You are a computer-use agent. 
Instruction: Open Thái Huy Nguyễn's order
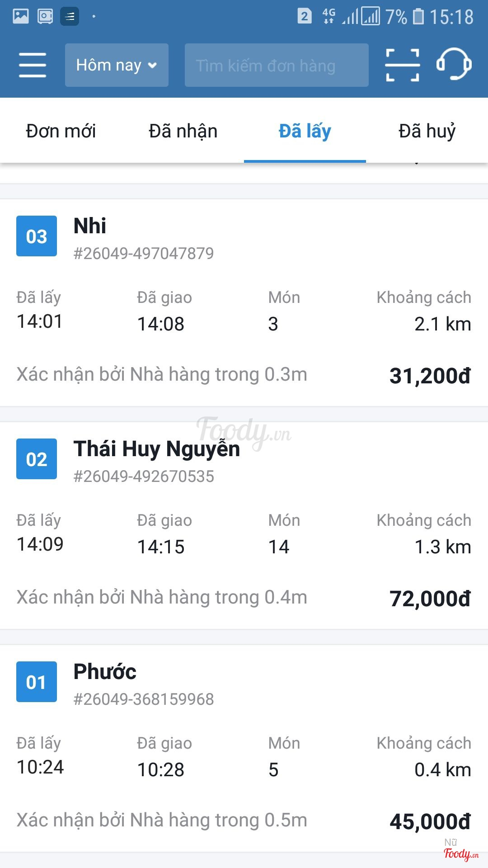[x=157, y=449]
